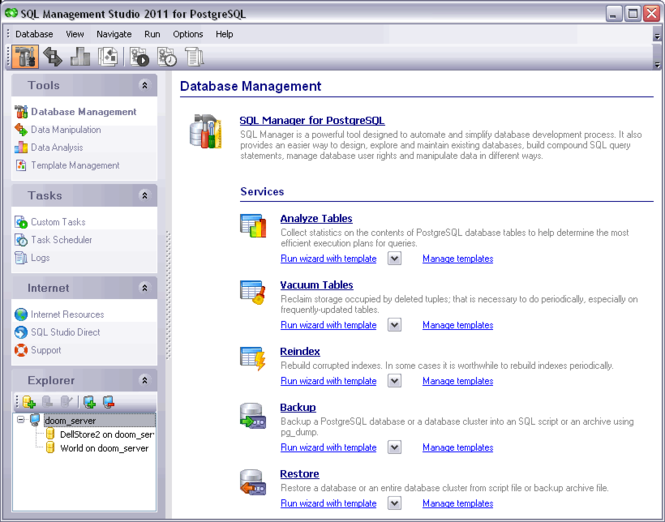The image size is (665, 522).
Task: Open the Navigate menu
Action: [x=114, y=34]
